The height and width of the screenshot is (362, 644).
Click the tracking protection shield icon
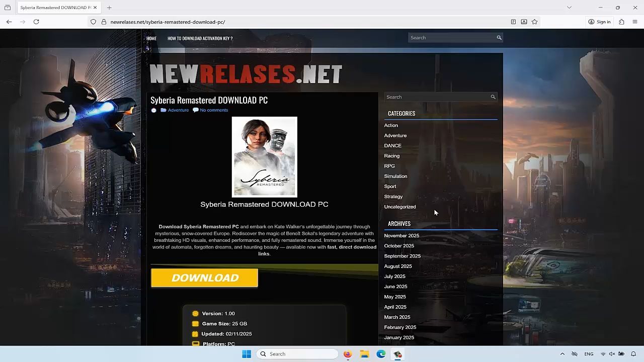93,22
